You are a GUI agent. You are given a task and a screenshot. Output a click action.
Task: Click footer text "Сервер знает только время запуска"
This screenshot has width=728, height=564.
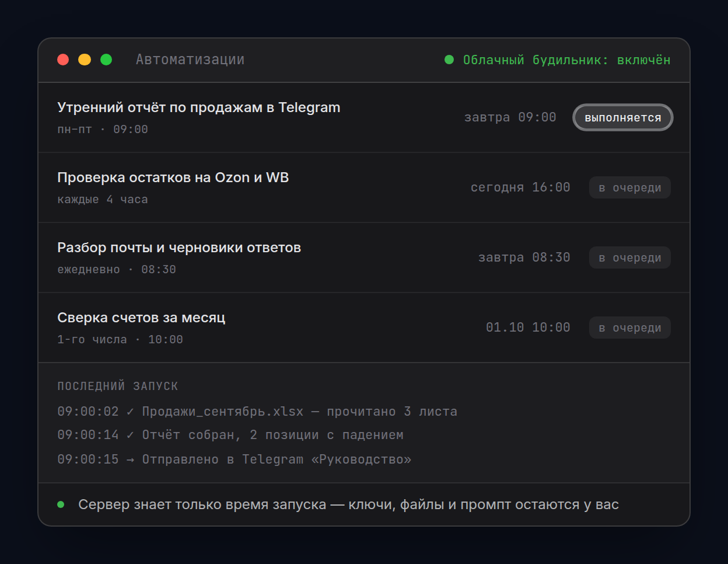(x=202, y=504)
